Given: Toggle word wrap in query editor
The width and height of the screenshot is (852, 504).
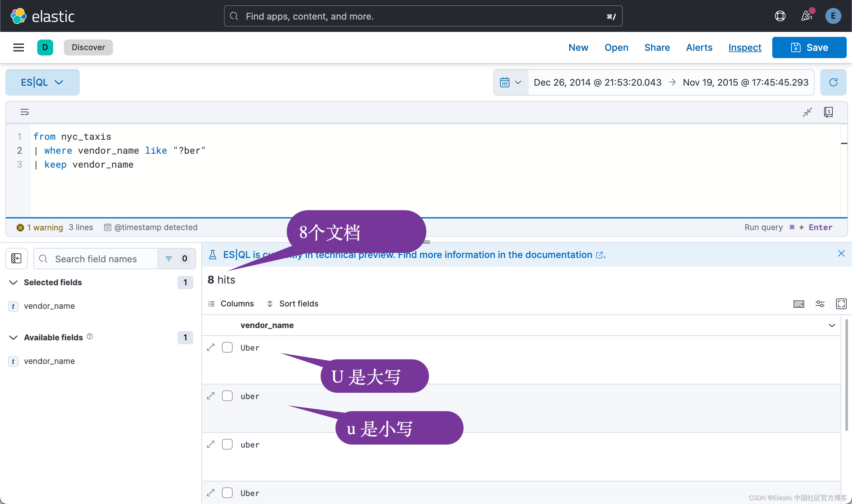Looking at the screenshot, I should pos(25,112).
